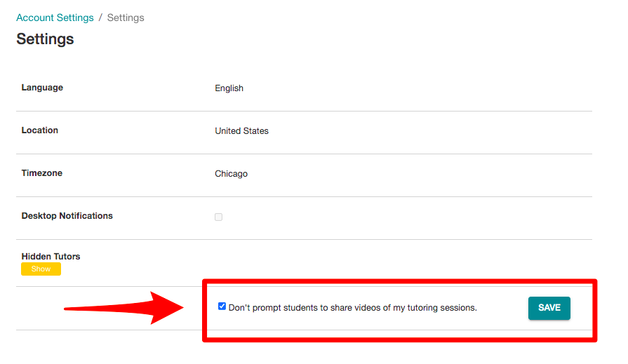Click the red highlight box border
This screenshot has height=364, width=628.
pos(400,281)
